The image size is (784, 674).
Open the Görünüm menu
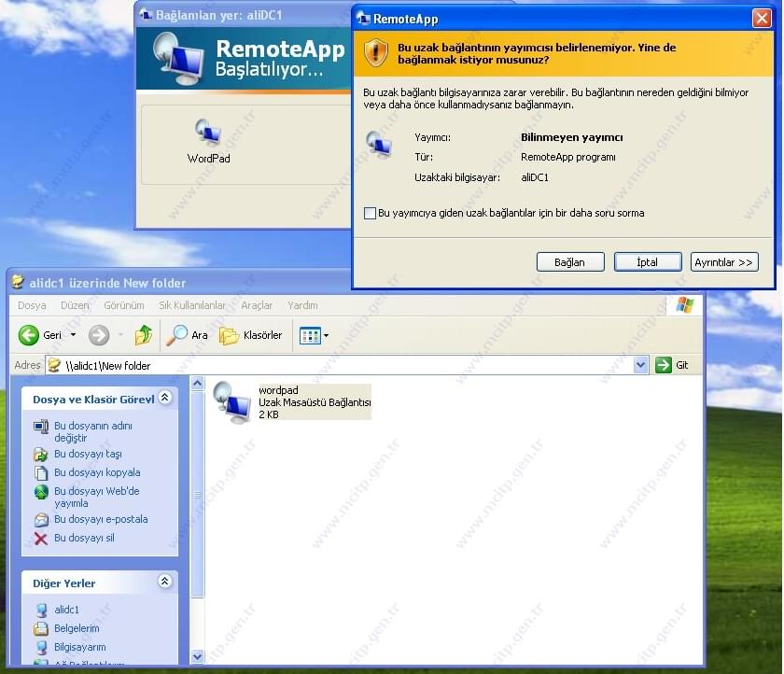pyautogui.click(x=124, y=305)
